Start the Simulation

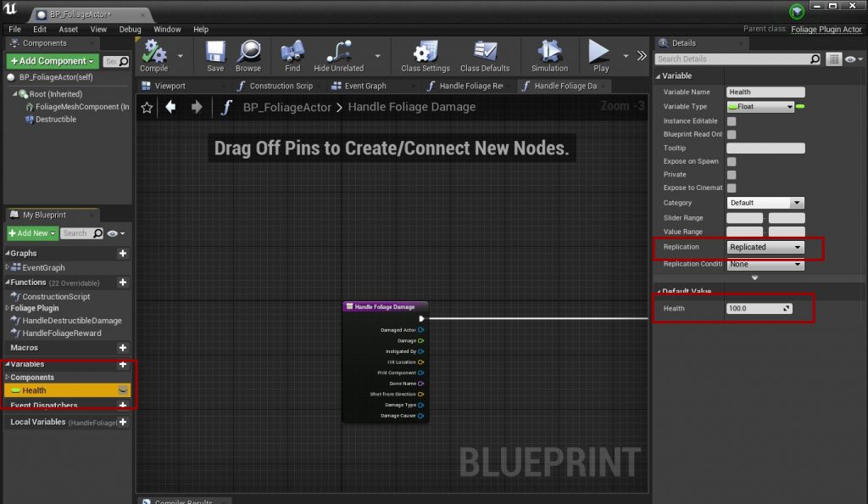[549, 56]
